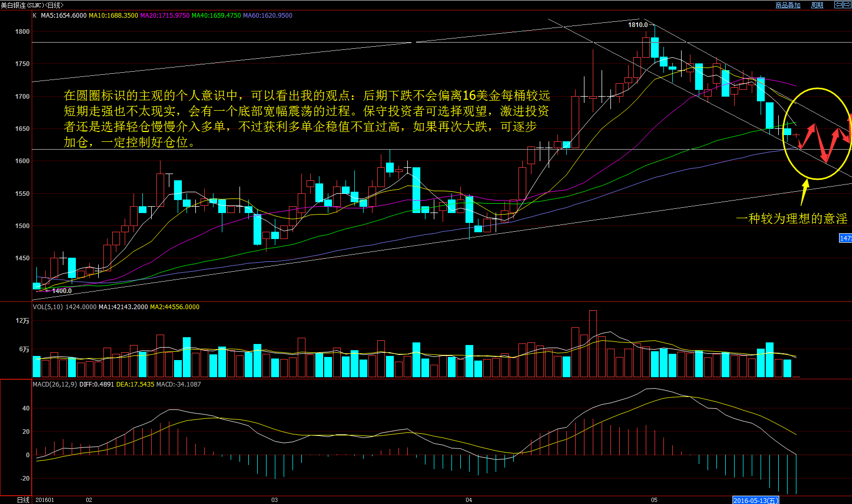Click the blue MA60 indicator label

point(268,16)
